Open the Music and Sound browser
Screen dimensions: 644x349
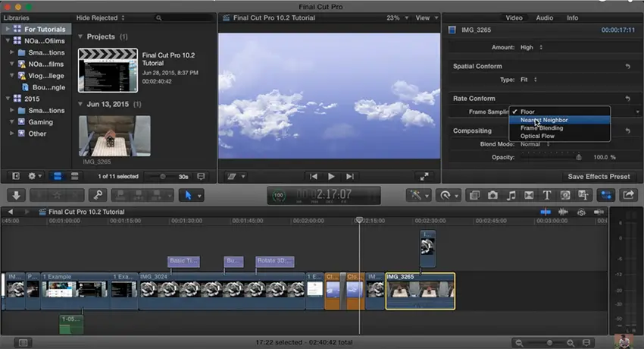[x=511, y=195]
